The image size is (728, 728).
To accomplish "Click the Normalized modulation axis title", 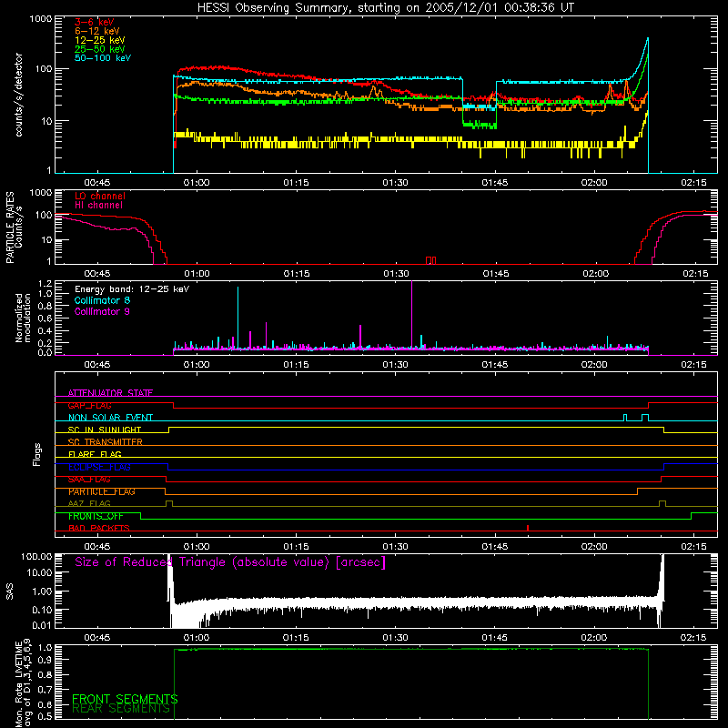I will (x=23, y=318).
